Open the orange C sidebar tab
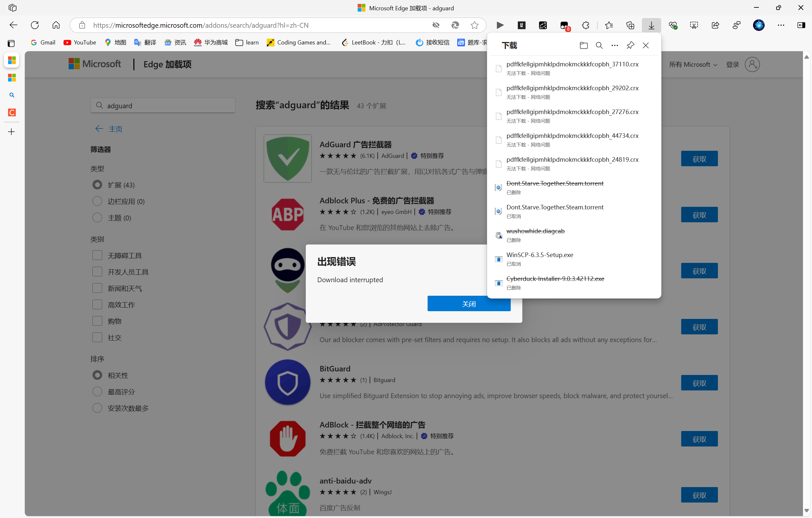This screenshot has width=812, height=518. (12, 112)
